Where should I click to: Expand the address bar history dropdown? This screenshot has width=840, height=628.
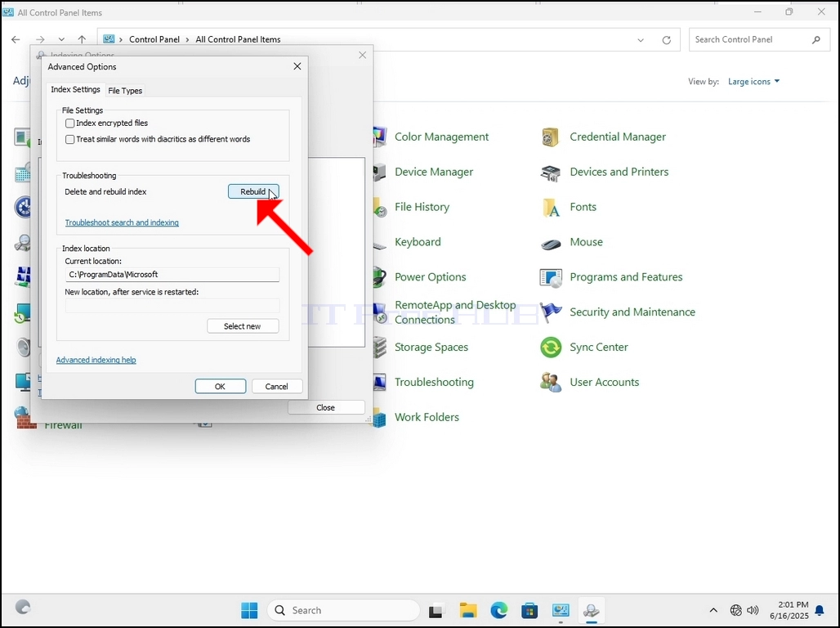(641, 40)
